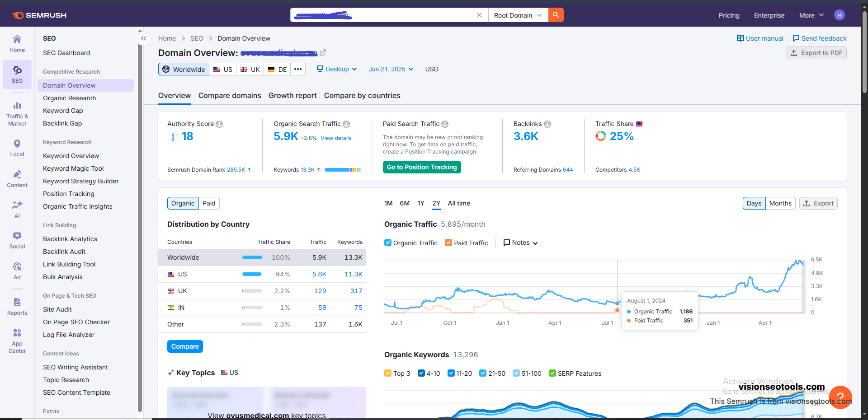Click the Traffic Share US flag icon
Viewport: 868px width, 420px height.
point(639,124)
